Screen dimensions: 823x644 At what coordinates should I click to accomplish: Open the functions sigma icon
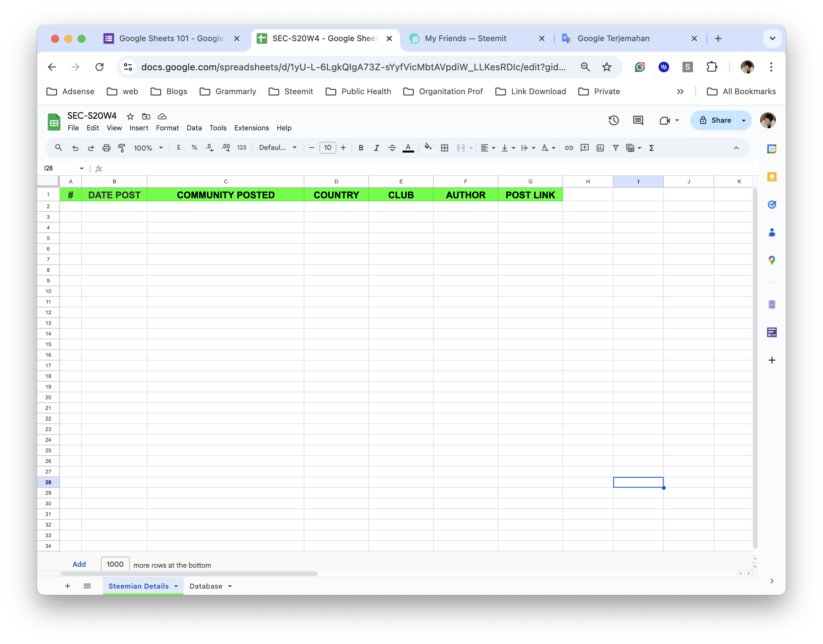651,148
